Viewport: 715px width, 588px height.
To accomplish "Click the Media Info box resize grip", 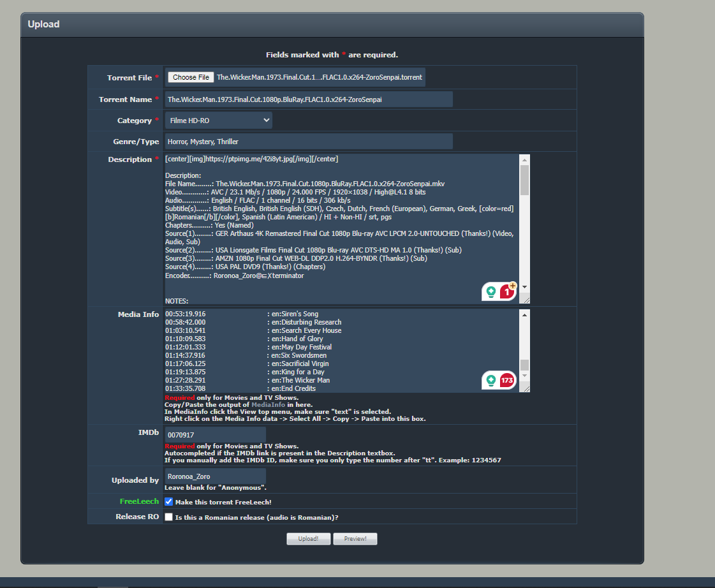I will [x=525, y=388].
